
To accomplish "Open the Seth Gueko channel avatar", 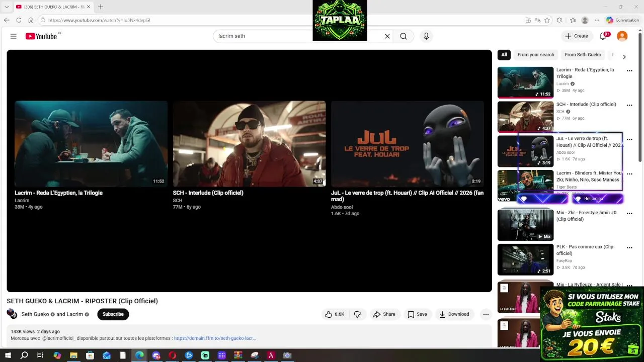I will pyautogui.click(x=12, y=314).
